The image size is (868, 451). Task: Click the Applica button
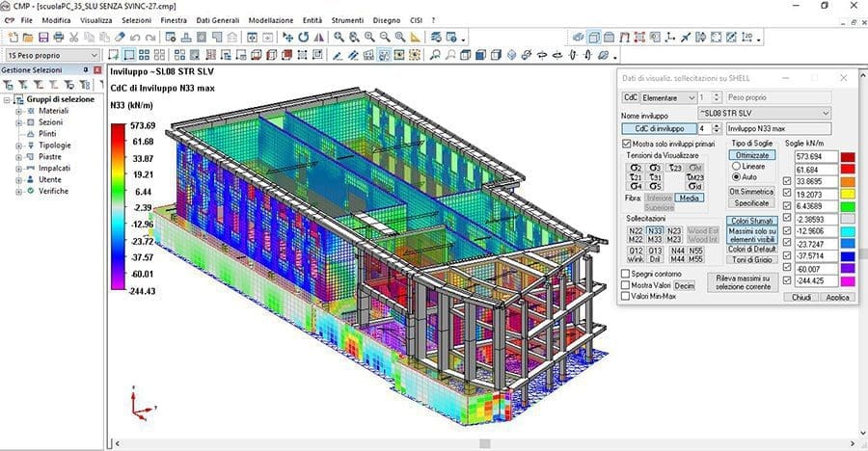[837, 297]
